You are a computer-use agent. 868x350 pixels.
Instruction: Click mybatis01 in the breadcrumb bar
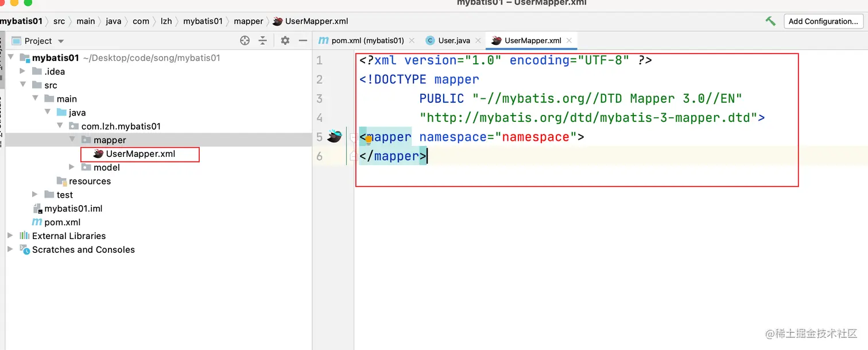21,21
